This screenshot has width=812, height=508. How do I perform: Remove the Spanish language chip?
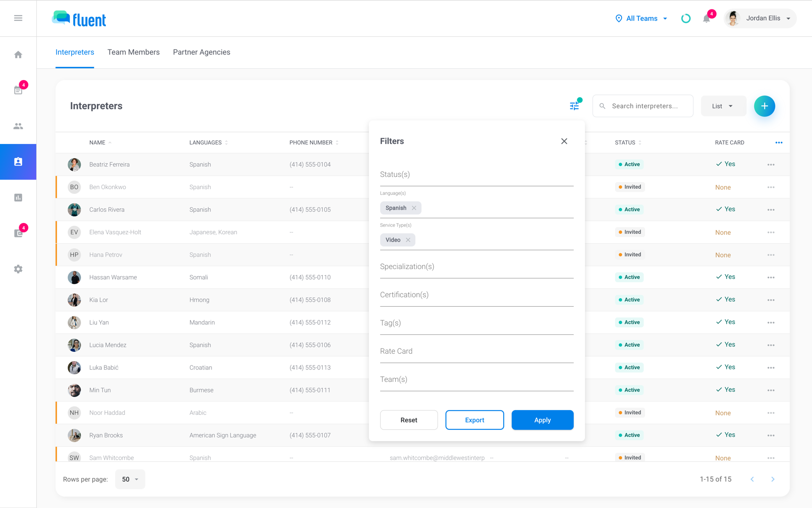click(414, 208)
